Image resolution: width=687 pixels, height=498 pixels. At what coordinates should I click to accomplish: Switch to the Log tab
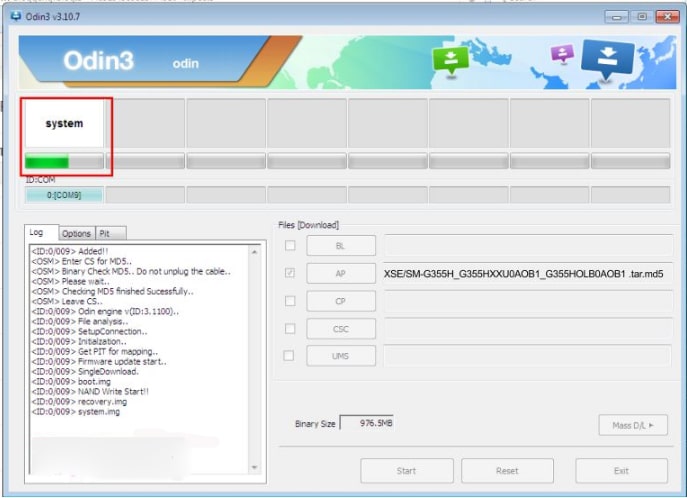(x=41, y=233)
